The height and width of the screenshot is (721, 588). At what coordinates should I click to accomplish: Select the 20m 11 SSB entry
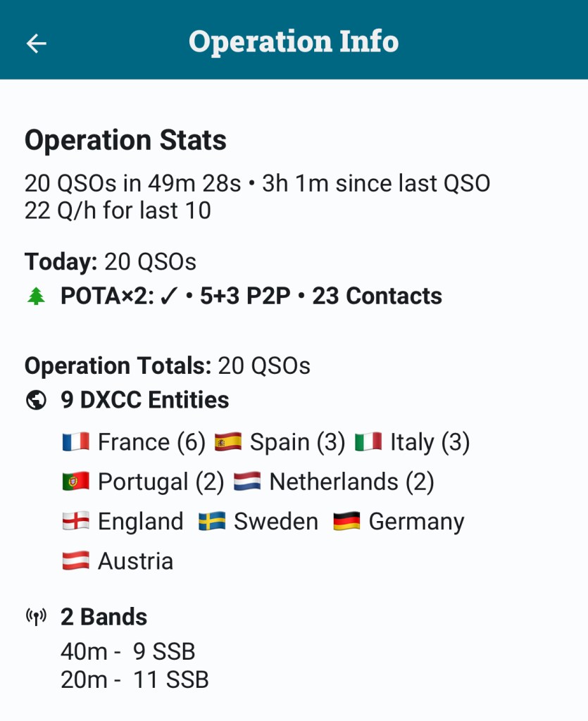click(x=135, y=680)
